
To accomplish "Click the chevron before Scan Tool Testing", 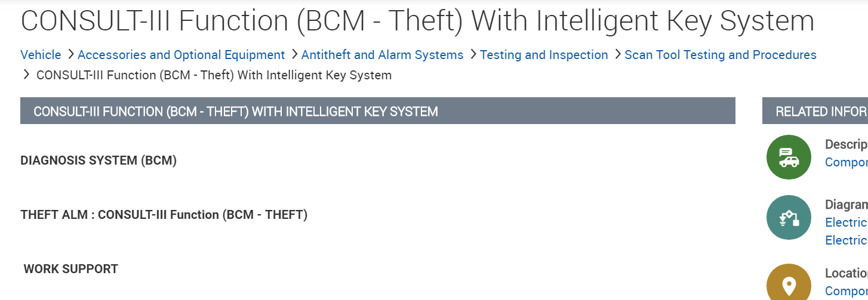I will [x=617, y=55].
